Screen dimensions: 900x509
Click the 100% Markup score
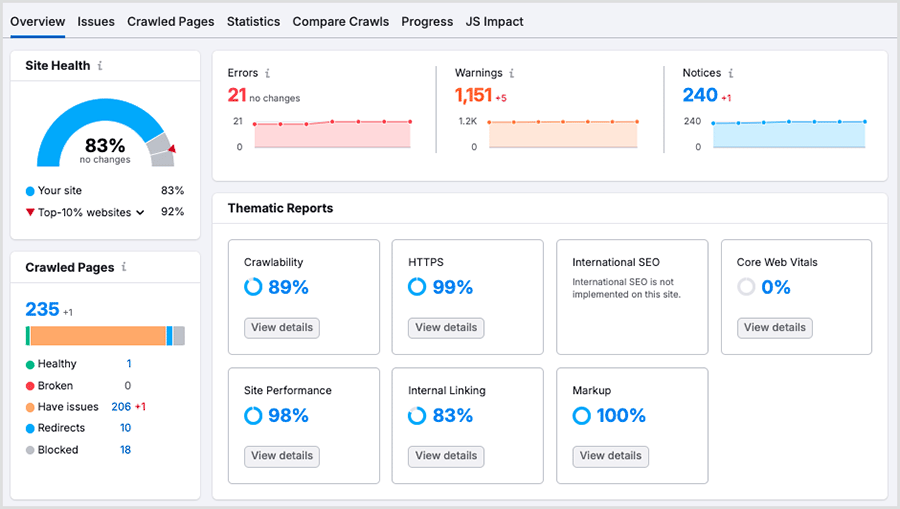[x=621, y=415]
